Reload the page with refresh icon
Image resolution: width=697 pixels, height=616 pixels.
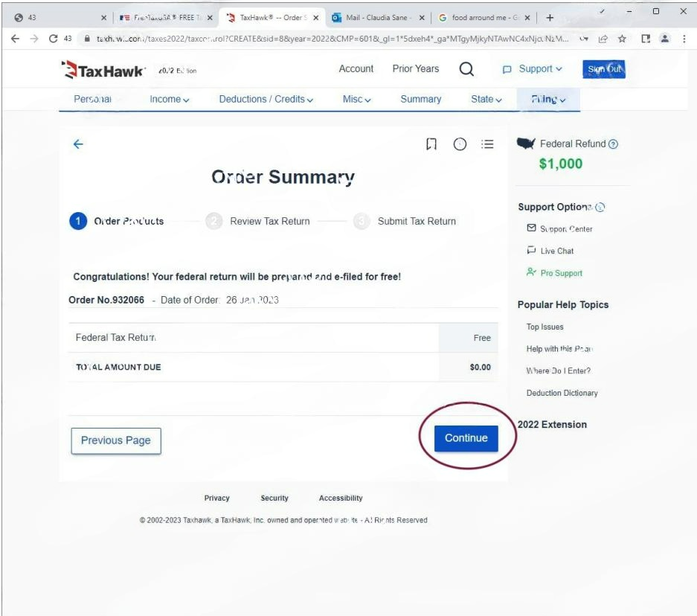click(54, 39)
